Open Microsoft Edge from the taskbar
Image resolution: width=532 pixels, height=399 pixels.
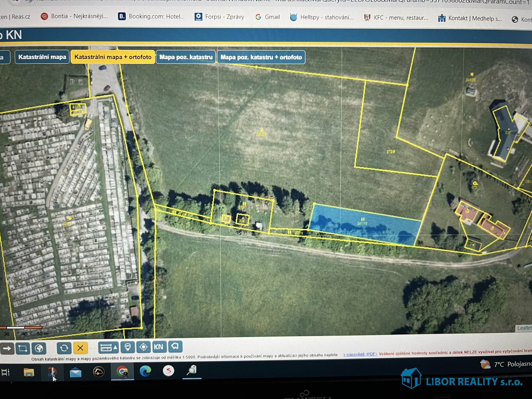(x=145, y=371)
